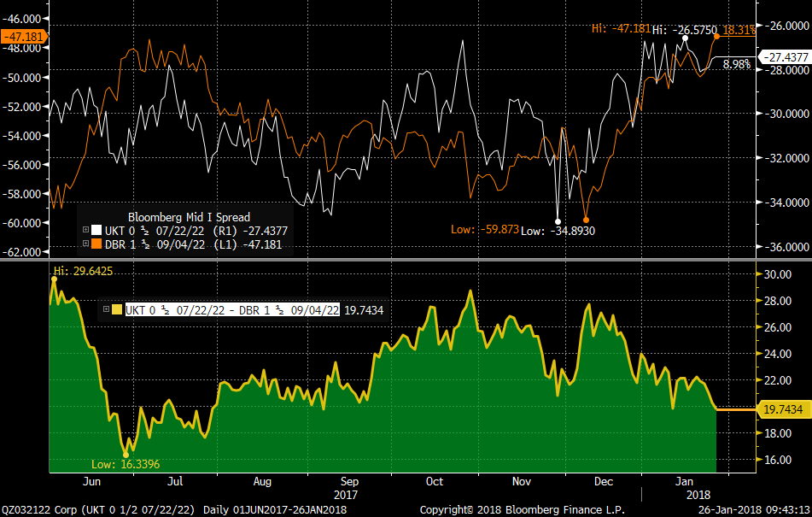The height and width of the screenshot is (517, 812).
Task: Click the orange high-point marker dot on DBR line
Action: (x=716, y=36)
